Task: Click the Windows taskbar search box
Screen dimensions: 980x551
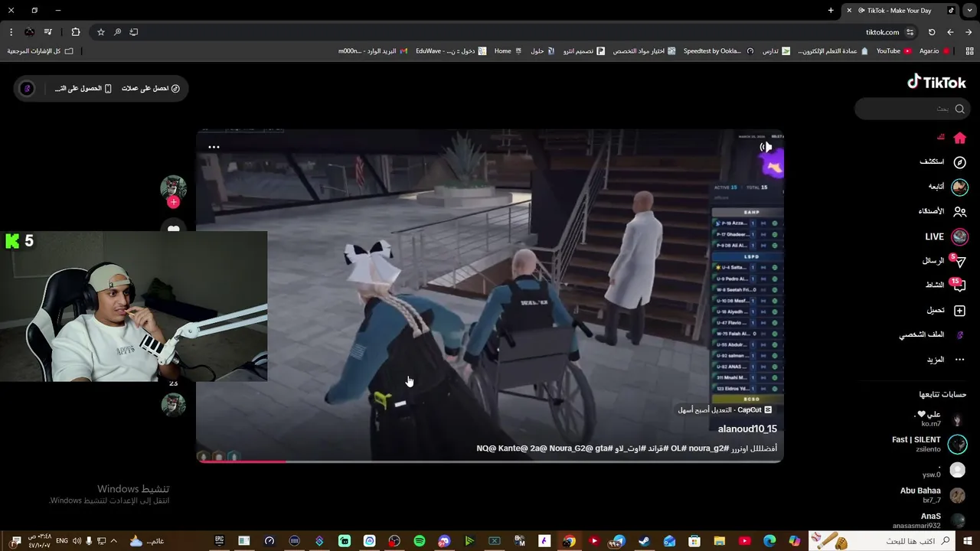Action: [881, 541]
